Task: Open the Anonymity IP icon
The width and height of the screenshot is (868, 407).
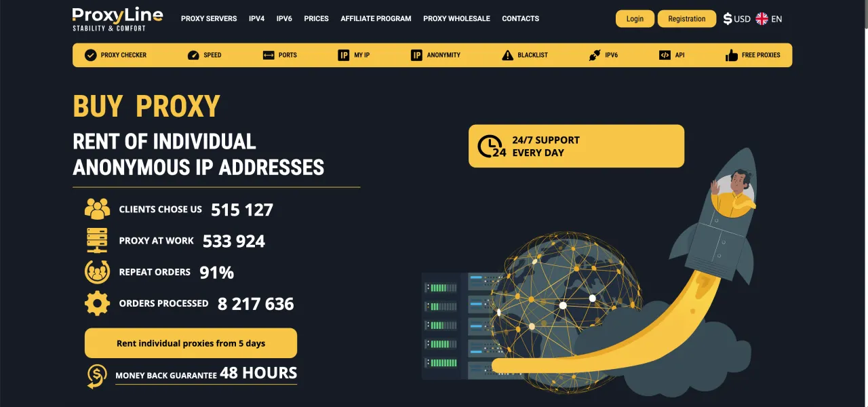Action: 416,55
